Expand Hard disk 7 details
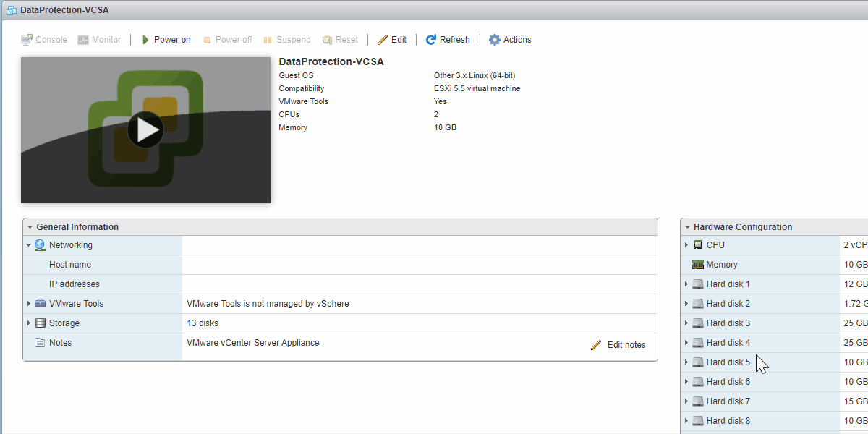Image resolution: width=868 pixels, height=434 pixels. point(686,401)
